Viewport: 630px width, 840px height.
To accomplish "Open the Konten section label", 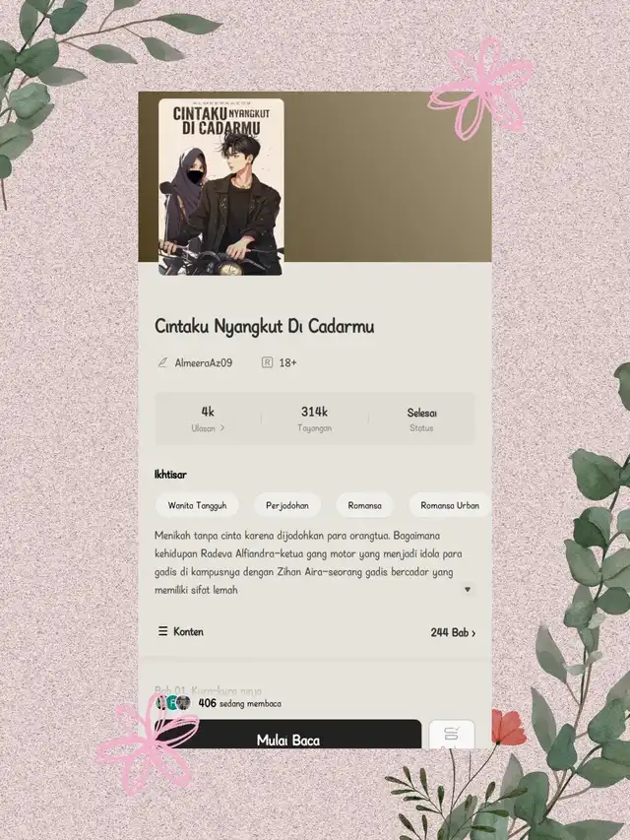I will 188,631.
